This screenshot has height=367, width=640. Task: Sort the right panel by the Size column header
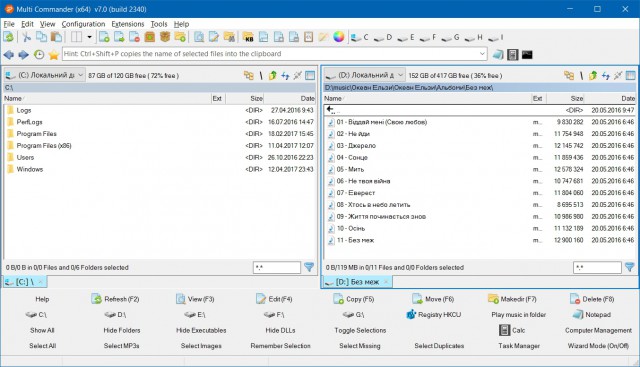[565, 98]
